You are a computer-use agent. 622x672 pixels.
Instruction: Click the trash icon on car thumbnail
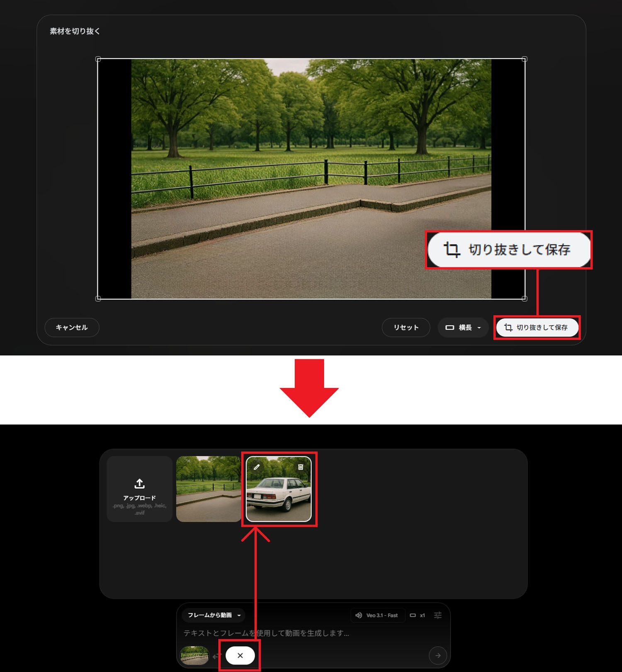point(301,467)
